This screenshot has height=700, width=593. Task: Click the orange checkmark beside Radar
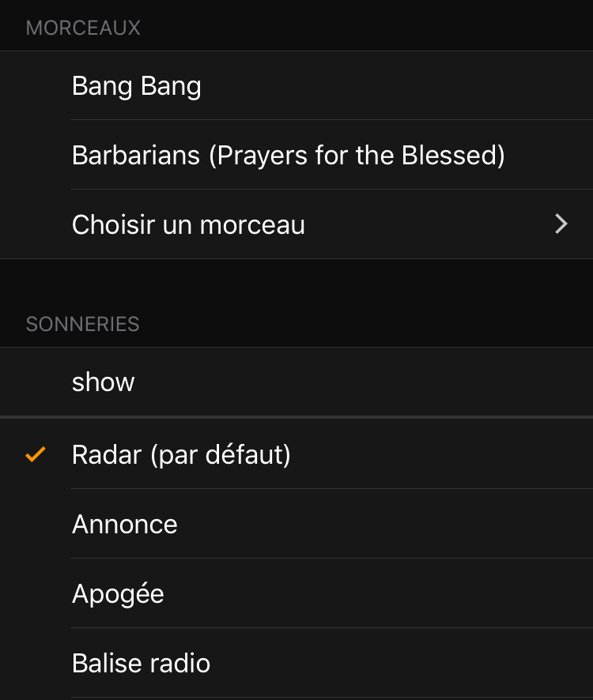(36, 455)
